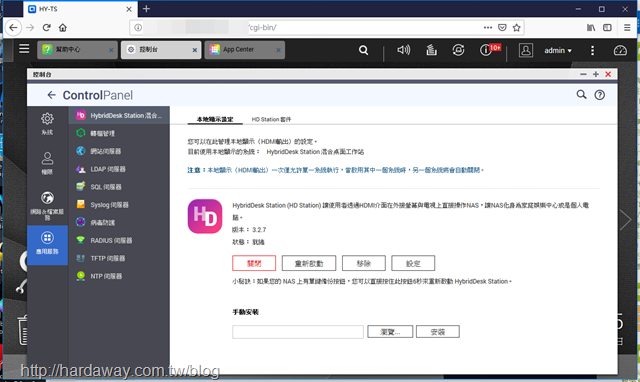
Task: Click the 移除 remove button
Action: point(364,263)
